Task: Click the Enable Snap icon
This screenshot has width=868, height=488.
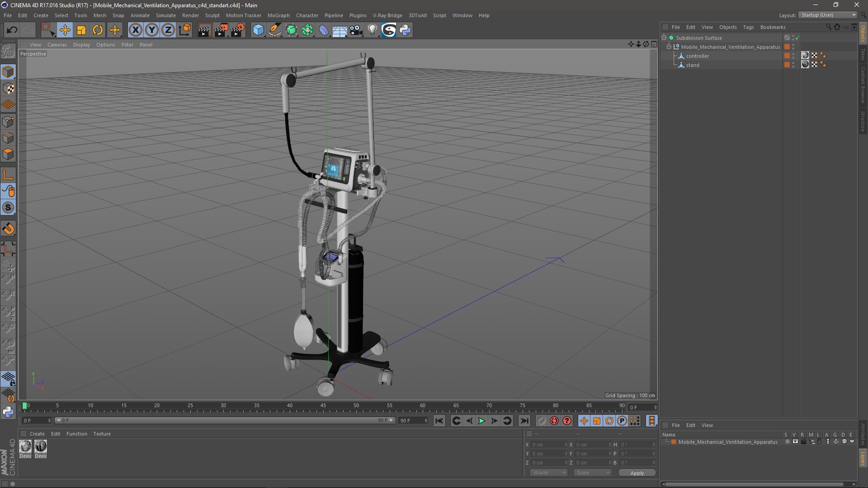Action: pos(8,208)
